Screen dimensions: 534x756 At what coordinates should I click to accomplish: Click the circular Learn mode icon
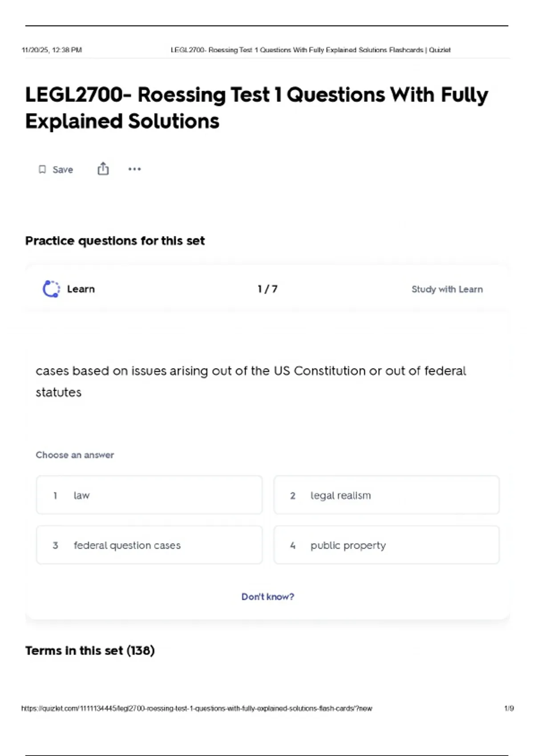51,289
